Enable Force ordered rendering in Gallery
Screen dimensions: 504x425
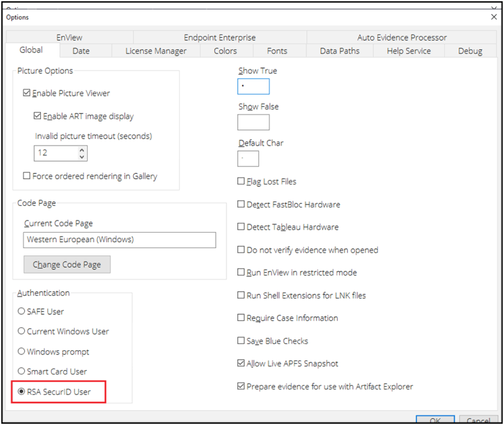(27, 176)
